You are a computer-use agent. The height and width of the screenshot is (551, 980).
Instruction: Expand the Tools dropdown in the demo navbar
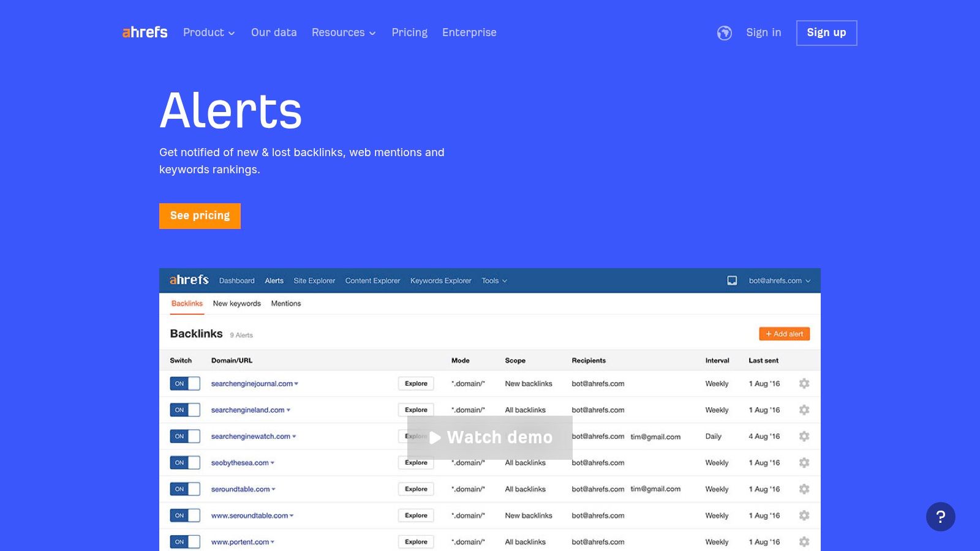click(494, 280)
